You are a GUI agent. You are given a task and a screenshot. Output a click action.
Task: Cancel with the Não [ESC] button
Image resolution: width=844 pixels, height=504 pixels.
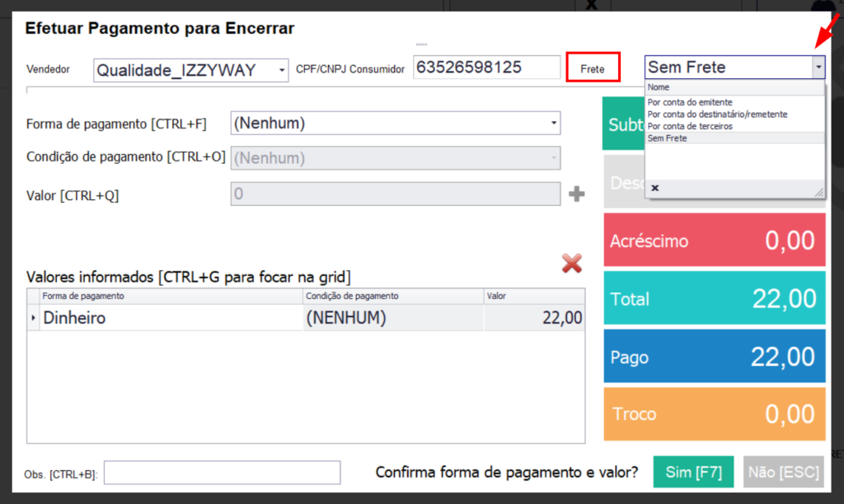pyautogui.click(x=783, y=473)
